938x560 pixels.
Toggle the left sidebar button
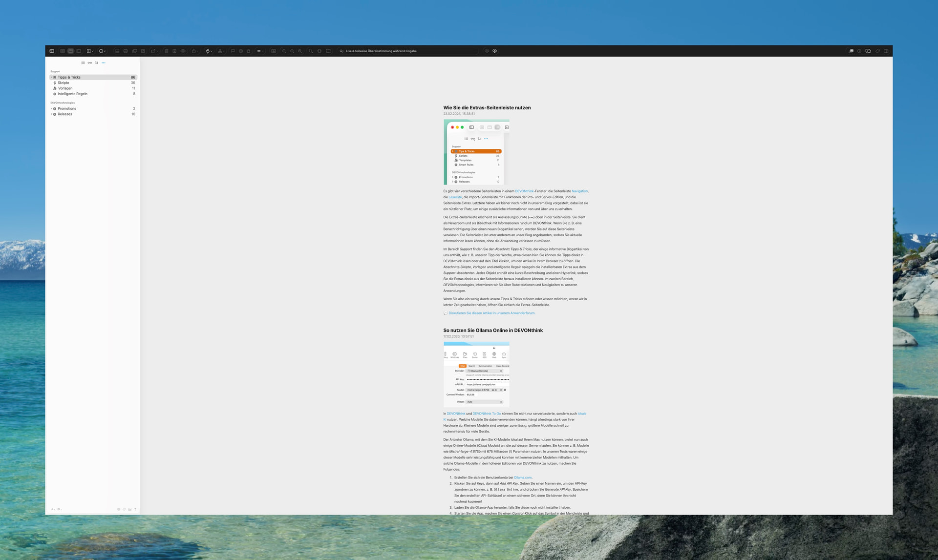pyautogui.click(x=52, y=51)
